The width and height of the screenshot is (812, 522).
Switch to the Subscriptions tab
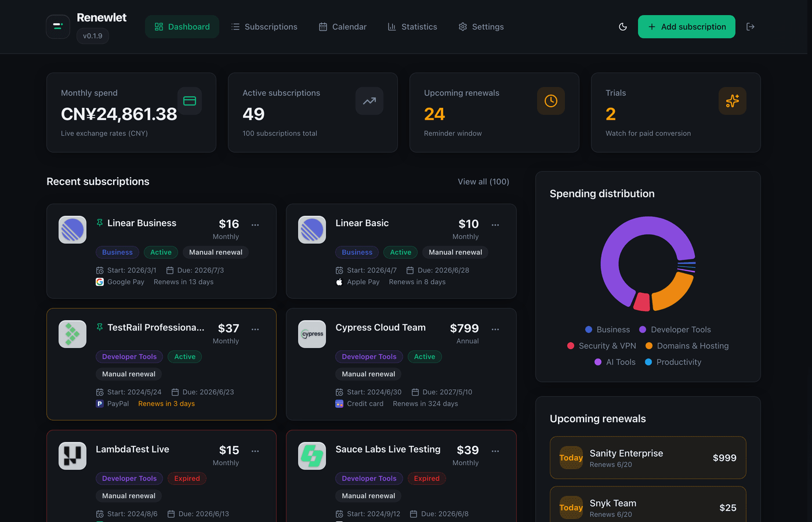click(x=264, y=27)
